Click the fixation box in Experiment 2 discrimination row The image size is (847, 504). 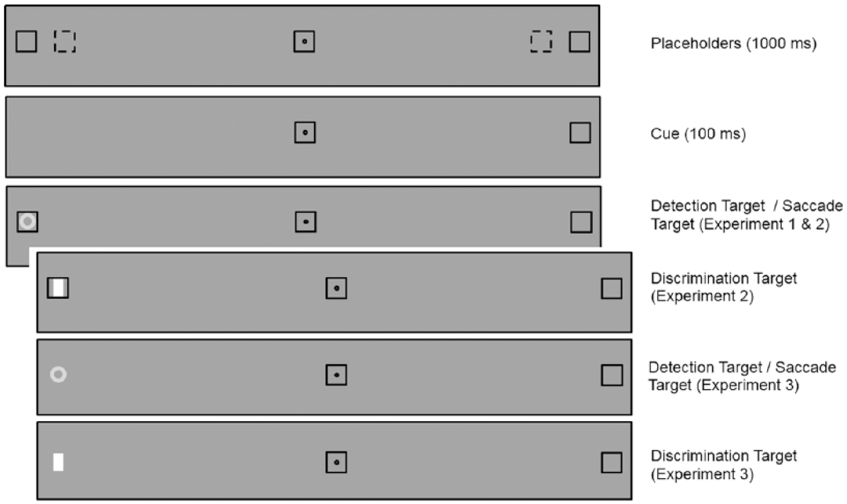(336, 288)
